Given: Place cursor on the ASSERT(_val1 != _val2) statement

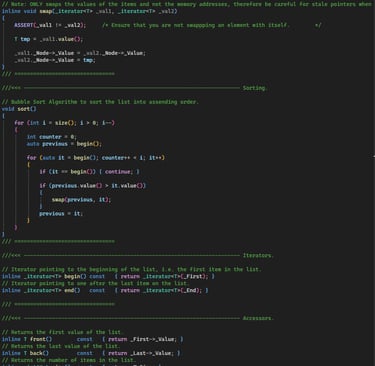Looking at the screenshot, I should [50, 25].
